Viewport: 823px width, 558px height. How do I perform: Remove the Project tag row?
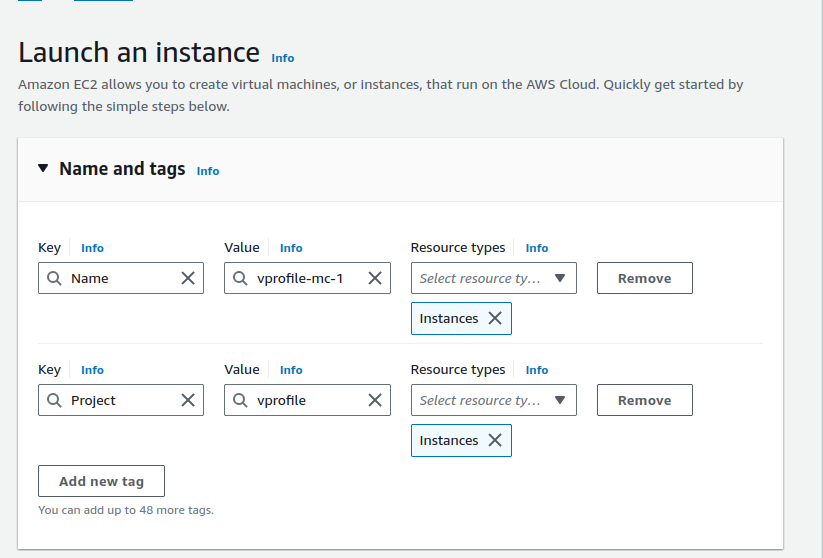pyautogui.click(x=644, y=400)
